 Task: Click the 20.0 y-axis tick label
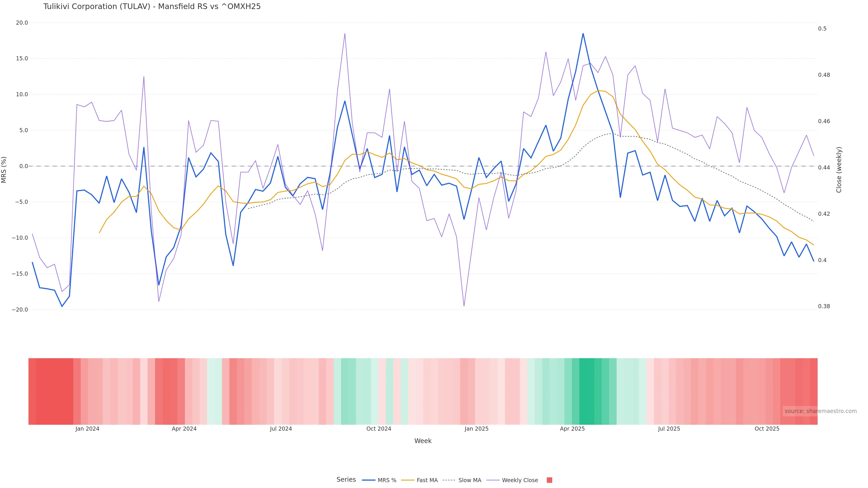(22, 23)
